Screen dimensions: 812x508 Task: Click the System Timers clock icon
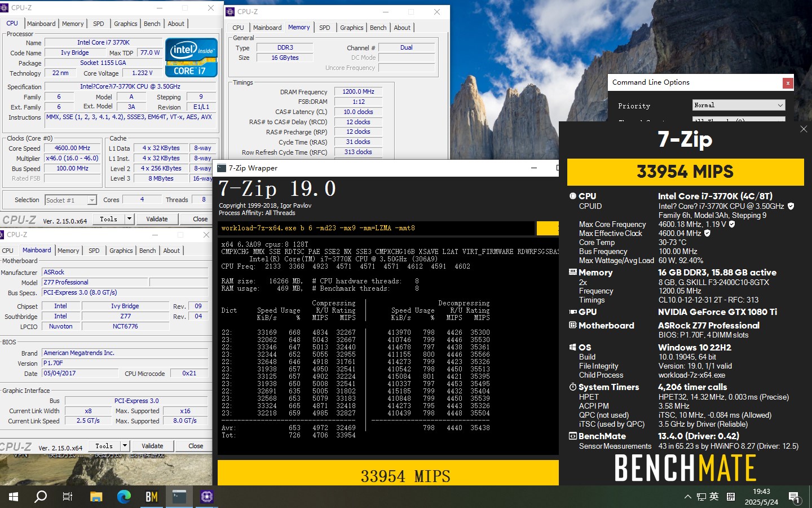point(573,387)
